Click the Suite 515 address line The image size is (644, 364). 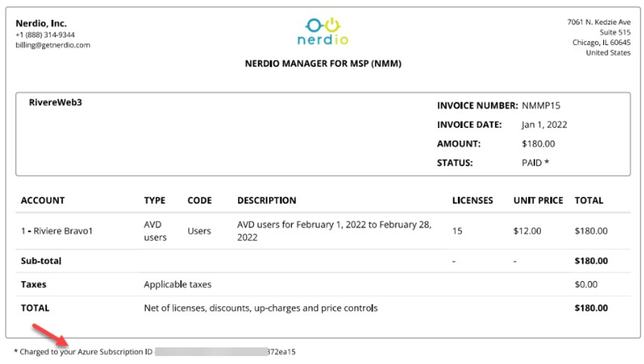(x=615, y=32)
